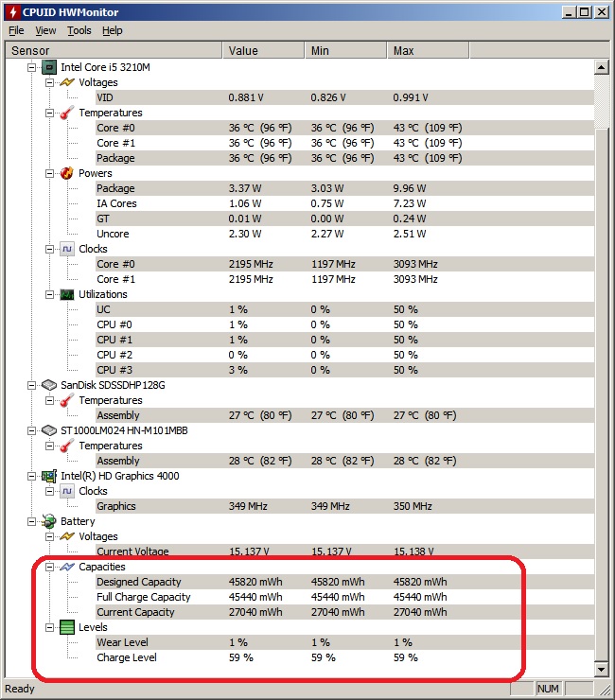The image size is (615, 700).
Task: Collapse the Intel(R) HD Graphics 4000 node
Action: [32, 476]
